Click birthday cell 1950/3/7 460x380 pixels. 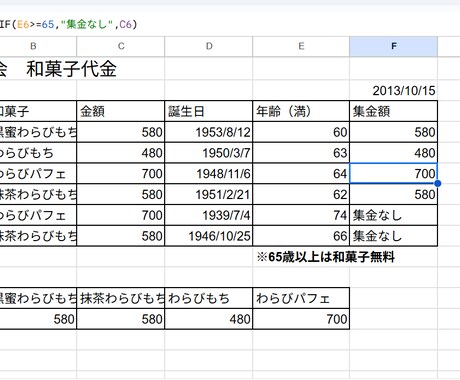(209, 153)
